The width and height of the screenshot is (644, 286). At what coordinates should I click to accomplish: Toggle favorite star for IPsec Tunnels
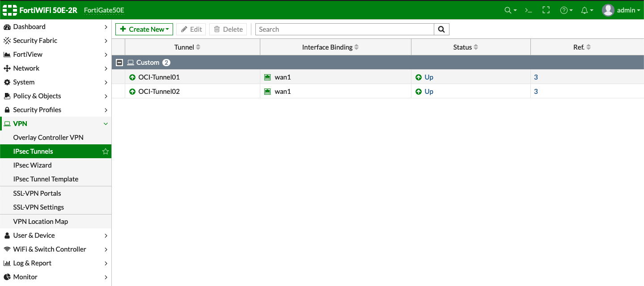[x=106, y=151]
